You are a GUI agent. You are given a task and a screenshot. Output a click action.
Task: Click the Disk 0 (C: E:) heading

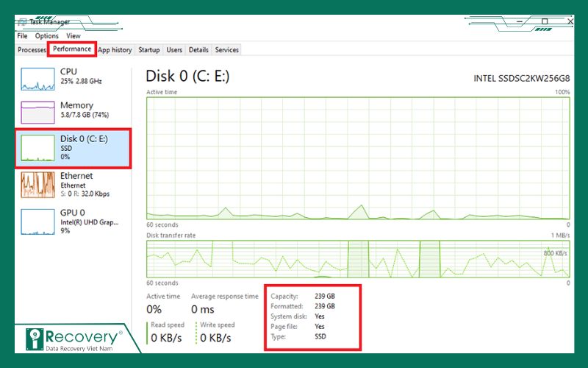(187, 76)
